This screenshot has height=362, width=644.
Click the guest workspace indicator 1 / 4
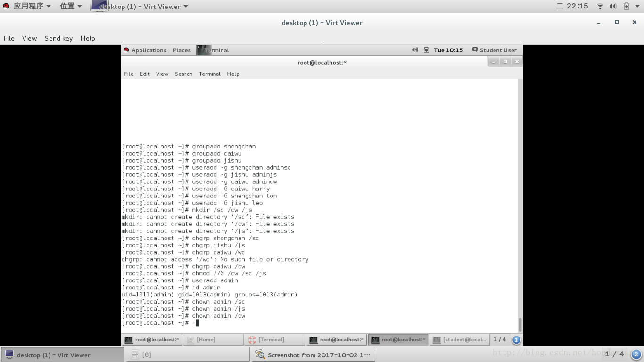point(500,339)
